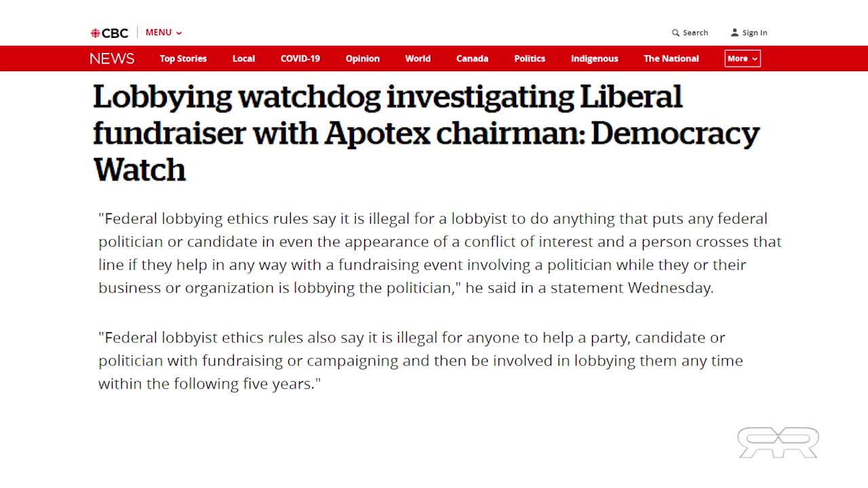Click the Sign In link text
868x488 pixels.
tap(755, 33)
